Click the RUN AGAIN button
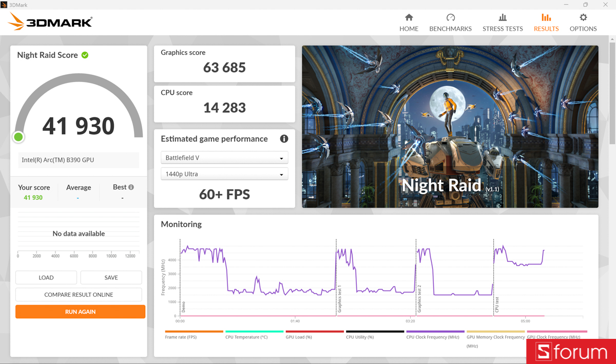 pos(80,312)
